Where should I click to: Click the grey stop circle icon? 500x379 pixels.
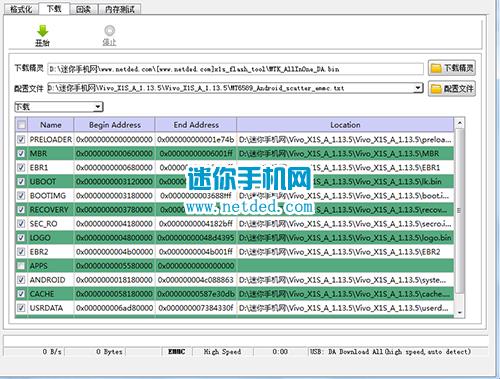[x=110, y=31]
